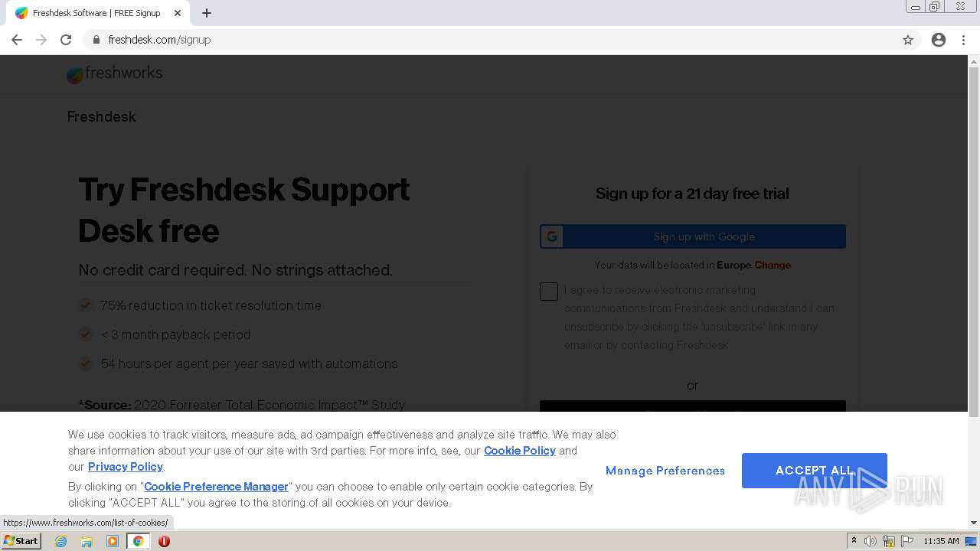Bookmark this page with star icon
Image resolution: width=980 pixels, height=551 pixels.
click(x=908, y=40)
